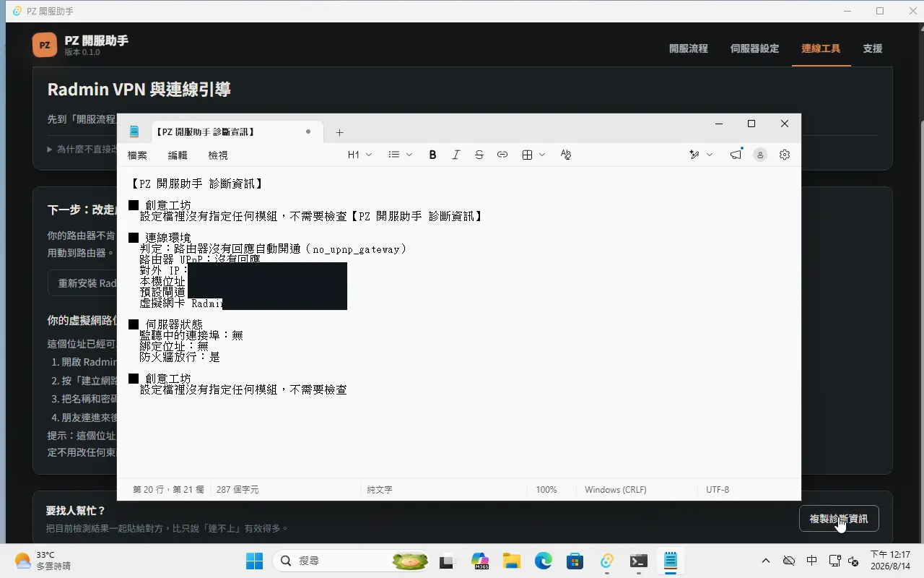
Task: Click the 第 20 行，第 21 欄 position indicator
Action: coord(169,490)
